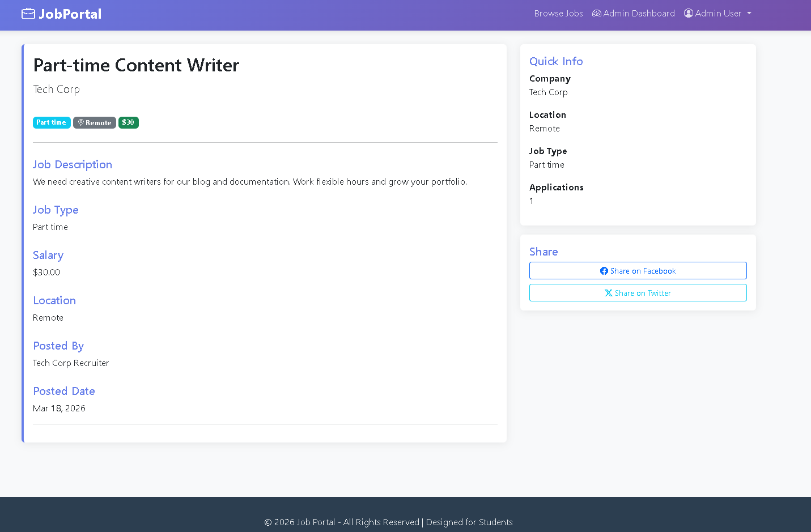This screenshot has width=811, height=532.
Task: Click the footer copyright text
Action: click(x=388, y=522)
